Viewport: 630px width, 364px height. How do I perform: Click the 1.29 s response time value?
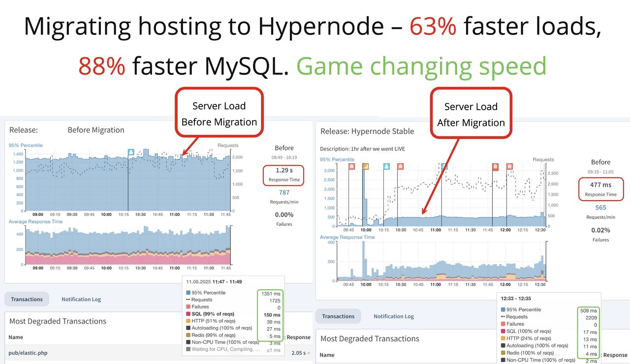[284, 170]
